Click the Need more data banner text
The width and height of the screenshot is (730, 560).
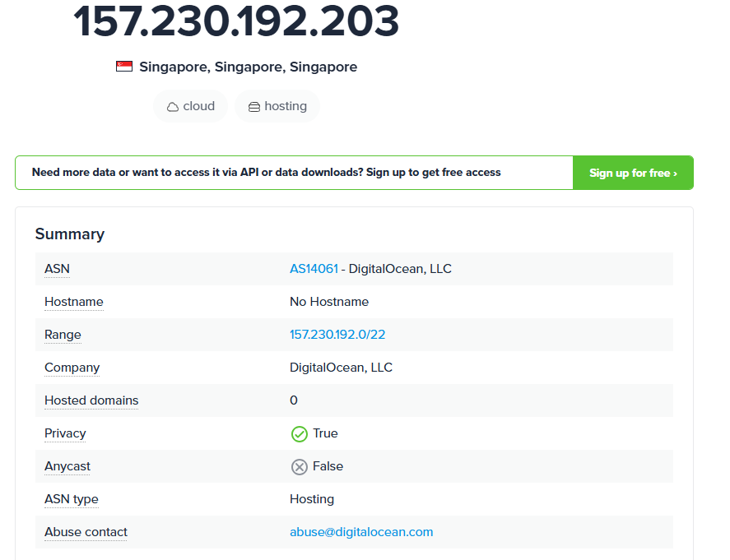pyautogui.click(x=267, y=173)
